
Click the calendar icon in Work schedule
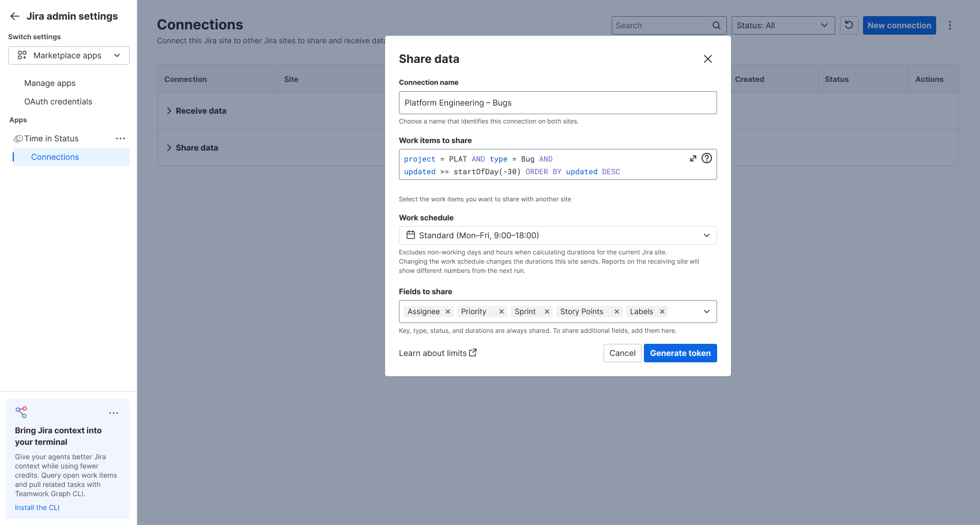[x=411, y=235]
